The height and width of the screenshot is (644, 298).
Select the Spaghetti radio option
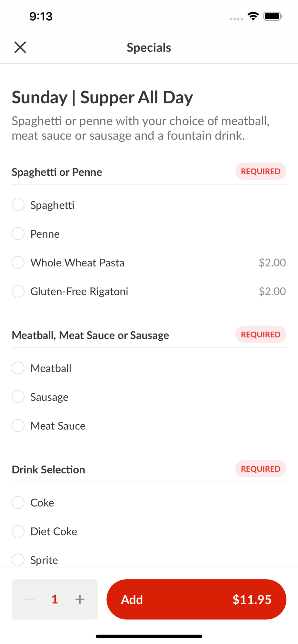(18, 205)
